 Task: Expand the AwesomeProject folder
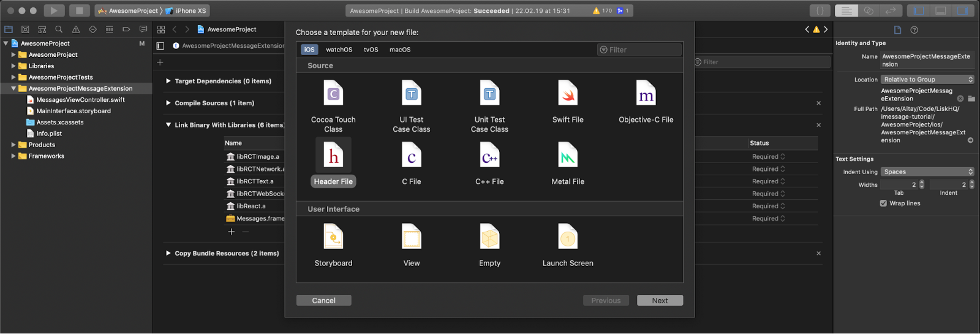click(x=13, y=55)
